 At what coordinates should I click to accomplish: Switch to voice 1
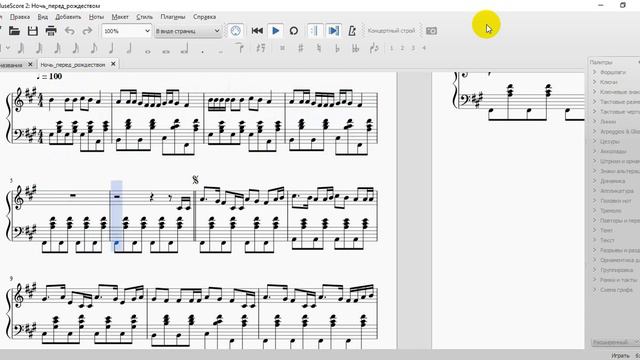click(x=391, y=48)
